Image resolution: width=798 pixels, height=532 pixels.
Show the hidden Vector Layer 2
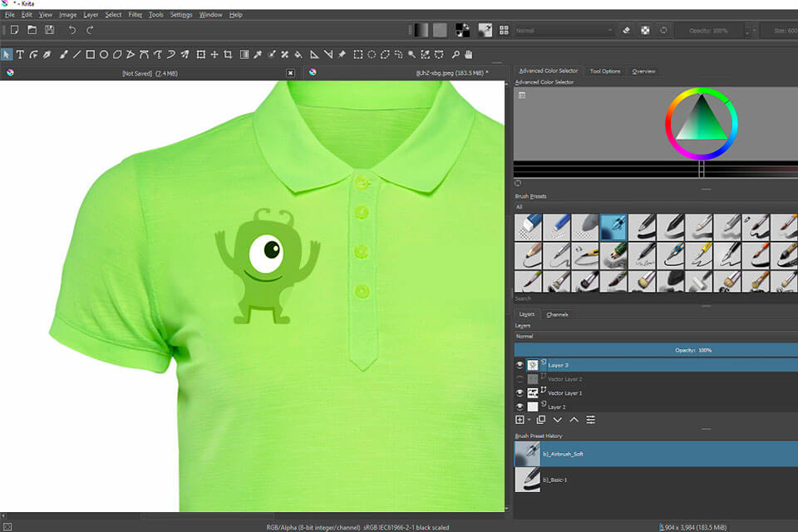click(520, 379)
